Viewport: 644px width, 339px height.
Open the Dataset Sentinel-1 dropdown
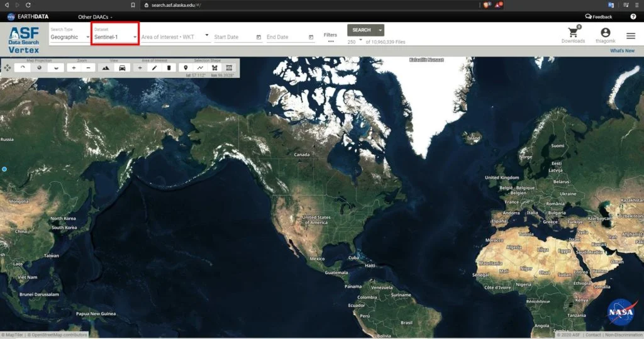(116, 37)
